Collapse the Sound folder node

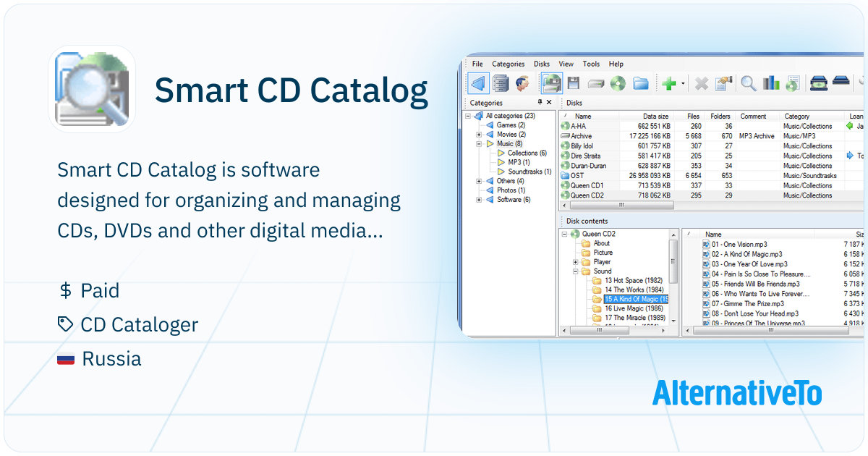(576, 271)
